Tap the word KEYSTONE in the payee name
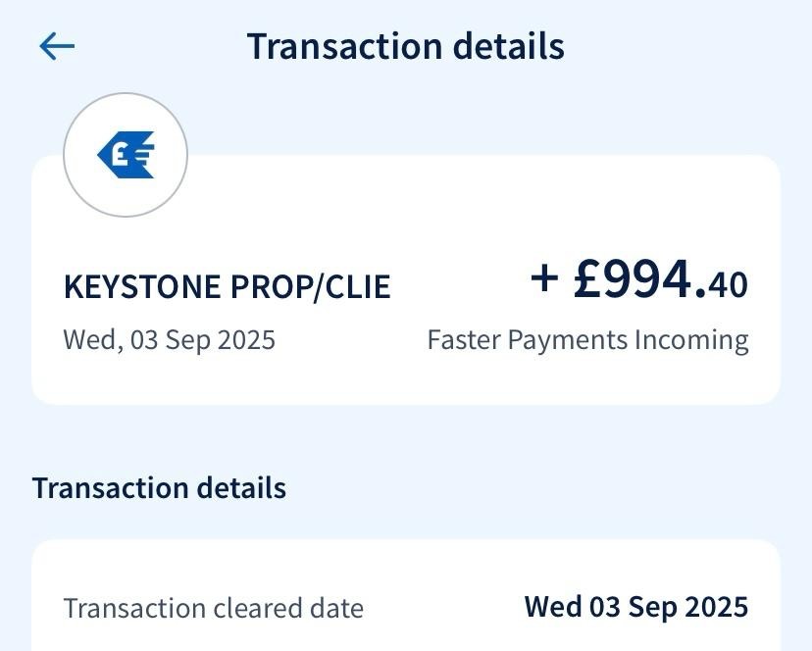This screenshot has width=812, height=651. coord(144,286)
